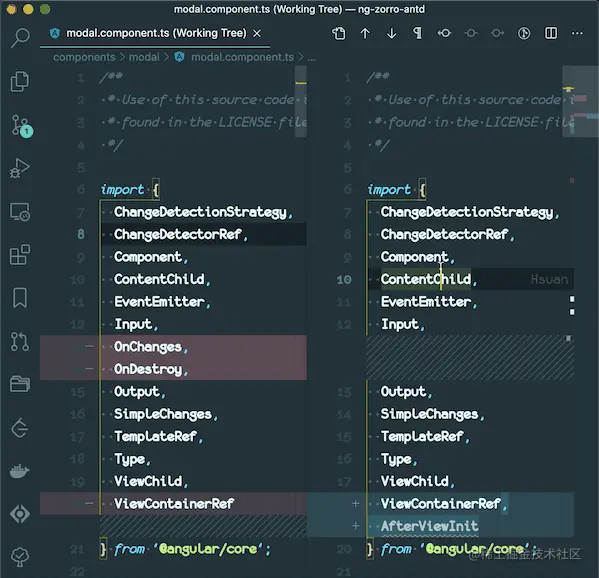599x578 pixels.
Task: Open the MongoDB tree leaf view
Action: click(20, 557)
